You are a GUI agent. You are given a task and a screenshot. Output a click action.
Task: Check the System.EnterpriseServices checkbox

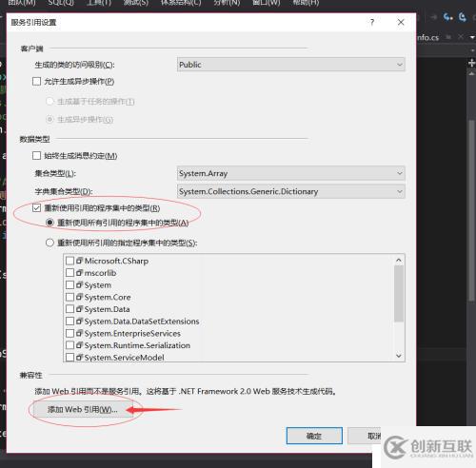point(69,333)
